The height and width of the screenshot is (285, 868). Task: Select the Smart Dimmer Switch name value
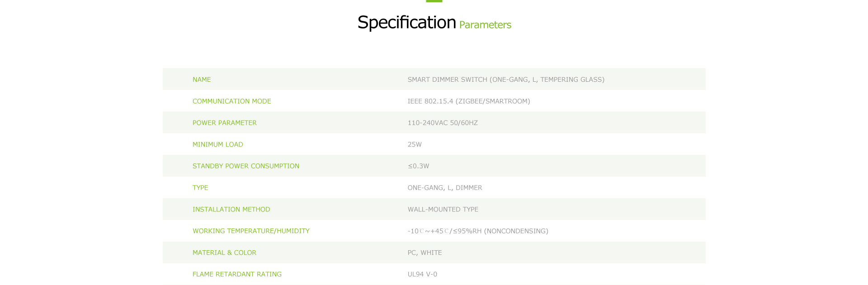[x=506, y=79]
